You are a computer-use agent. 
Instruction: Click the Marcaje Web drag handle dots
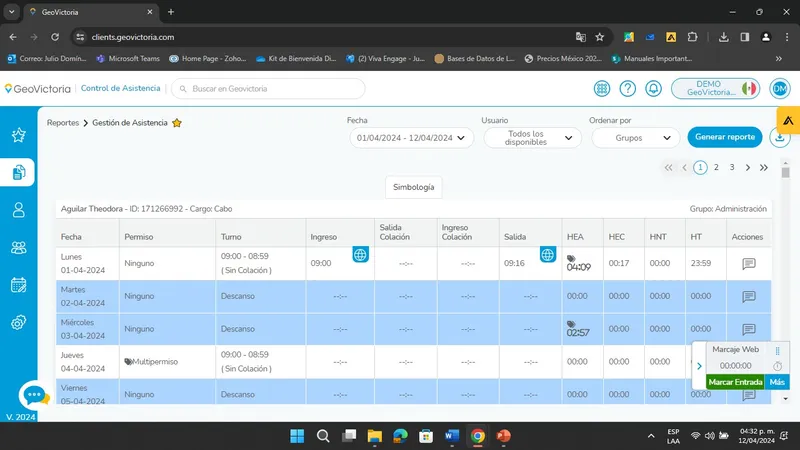[778, 351]
